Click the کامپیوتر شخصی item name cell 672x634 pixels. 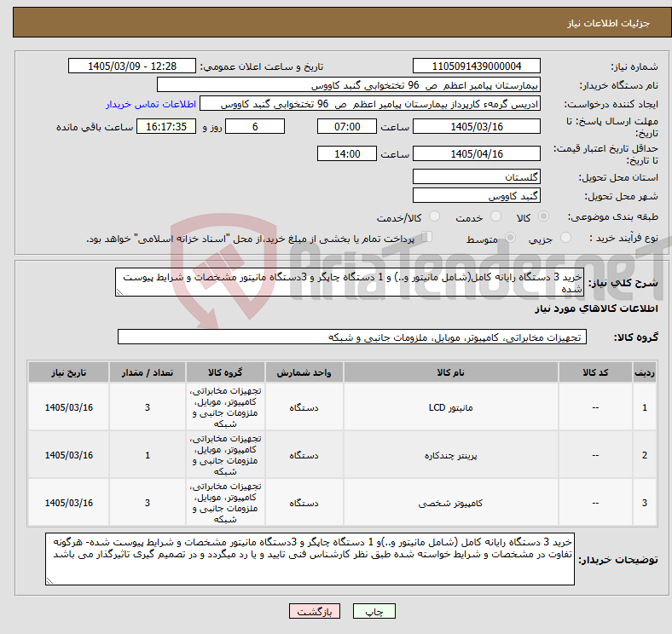pos(451,503)
